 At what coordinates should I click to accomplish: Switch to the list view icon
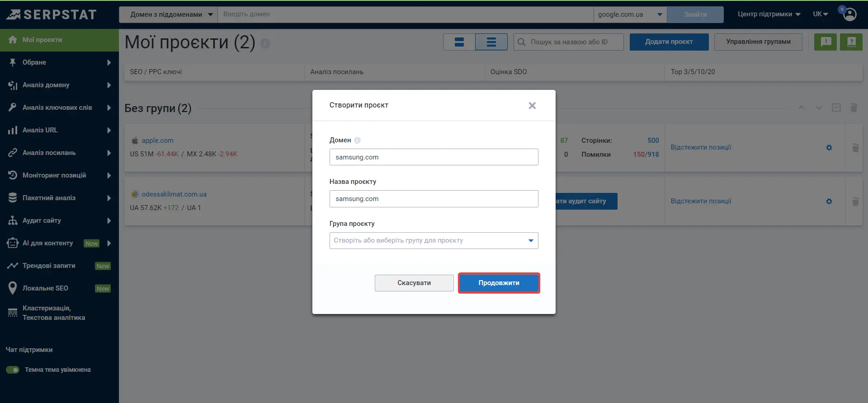coord(491,42)
